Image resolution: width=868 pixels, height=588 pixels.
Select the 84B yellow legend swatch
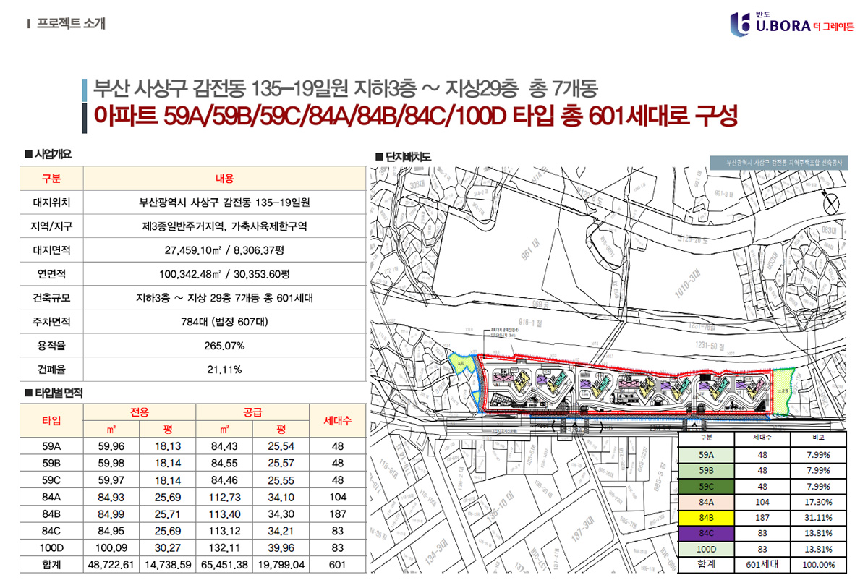pyautogui.click(x=707, y=518)
